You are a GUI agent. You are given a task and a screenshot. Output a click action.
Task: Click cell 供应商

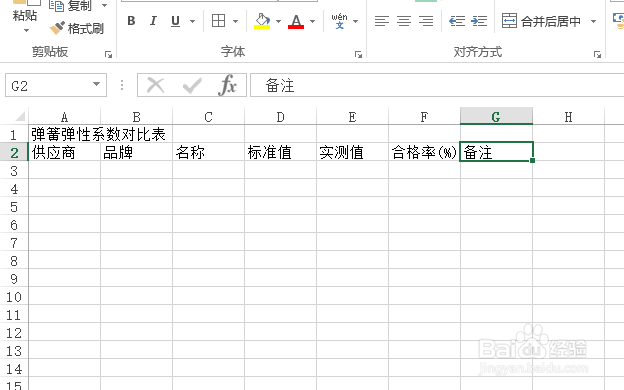click(64, 152)
